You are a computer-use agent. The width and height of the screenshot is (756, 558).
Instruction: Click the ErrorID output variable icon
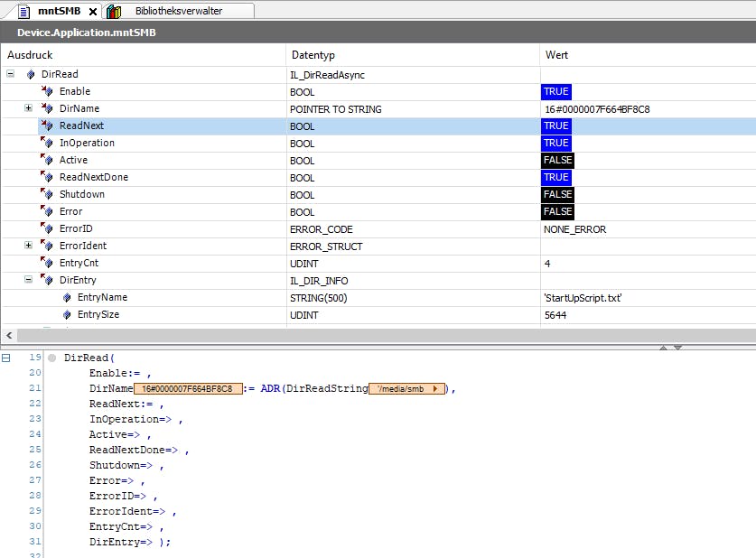pos(47,228)
